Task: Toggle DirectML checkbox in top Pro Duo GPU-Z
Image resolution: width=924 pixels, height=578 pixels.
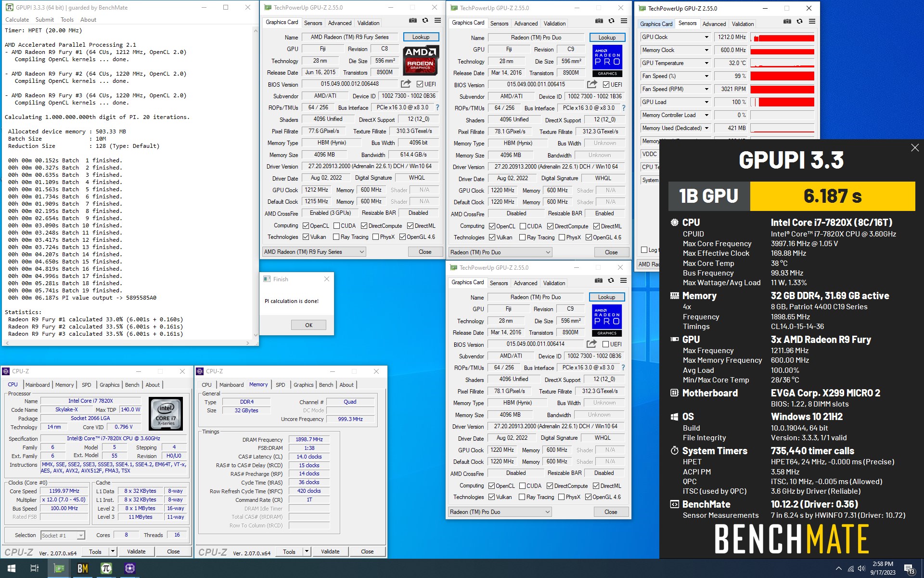Action: click(597, 226)
